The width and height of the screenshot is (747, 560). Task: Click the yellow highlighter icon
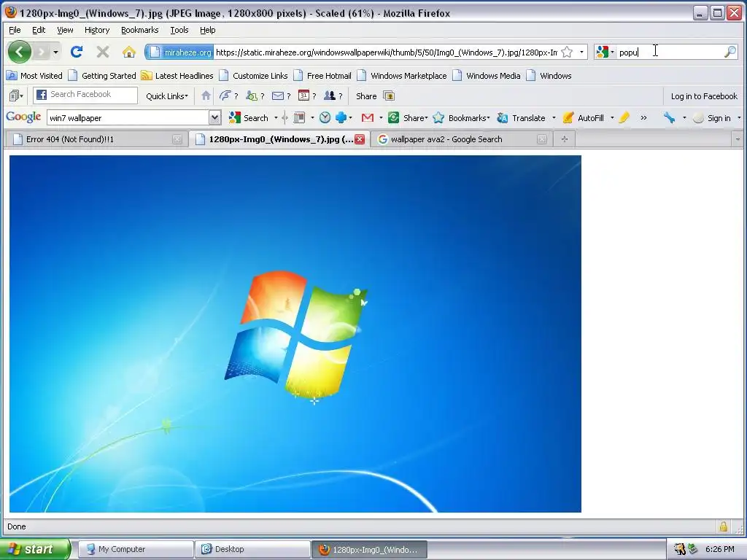pos(624,117)
